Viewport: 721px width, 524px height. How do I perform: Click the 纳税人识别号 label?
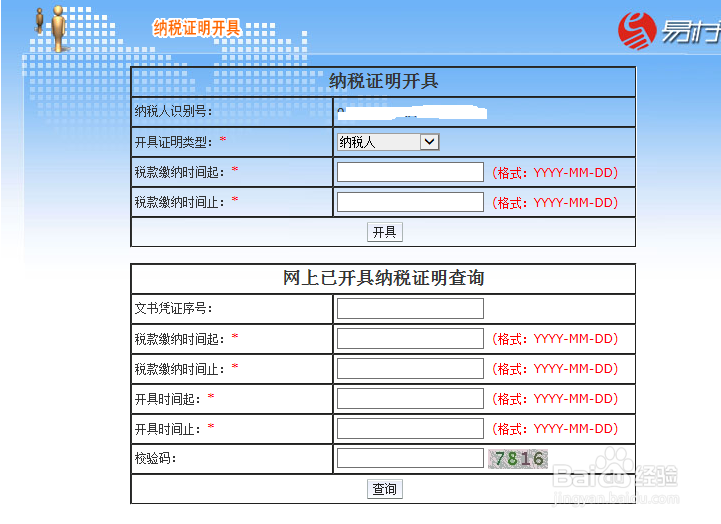pyautogui.click(x=173, y=111)
